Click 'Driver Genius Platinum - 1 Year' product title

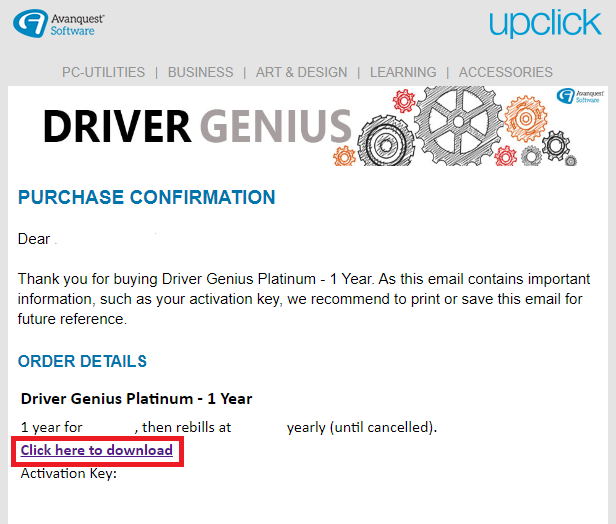pos(136,399)
